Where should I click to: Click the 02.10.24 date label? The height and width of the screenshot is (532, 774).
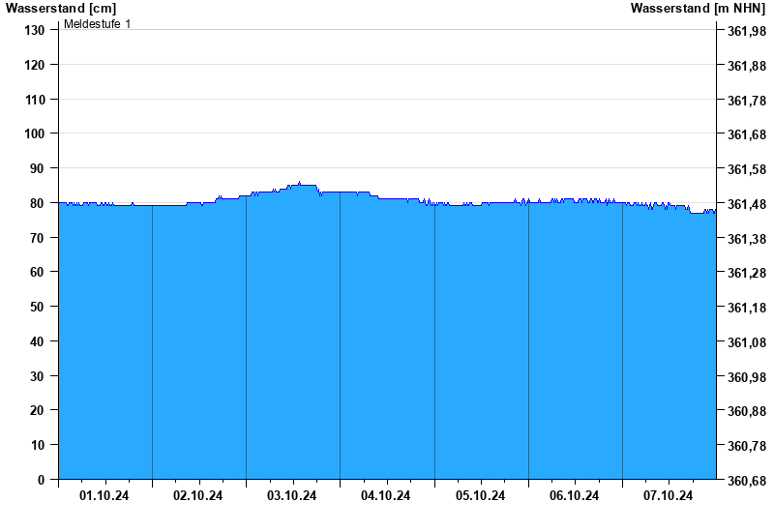click(x=198, y=495)
